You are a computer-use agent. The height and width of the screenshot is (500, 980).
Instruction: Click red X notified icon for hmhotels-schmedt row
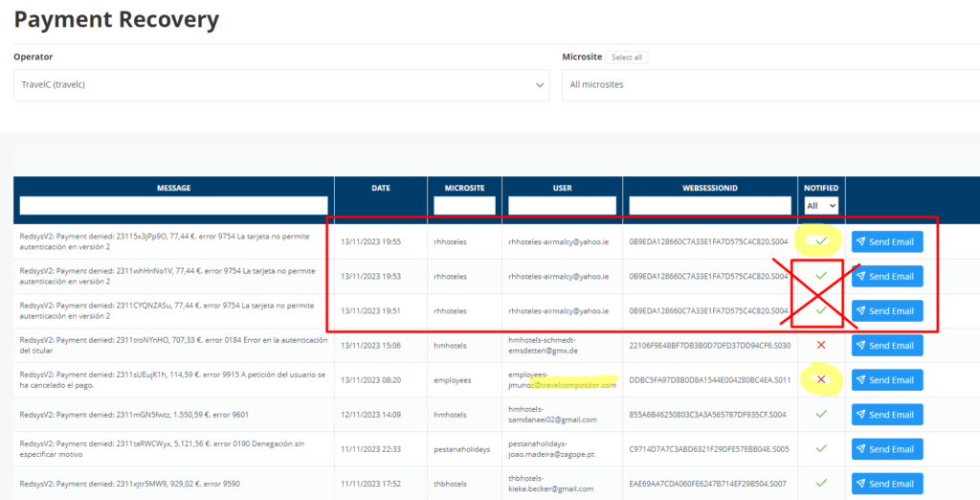(x=820, y=345)
